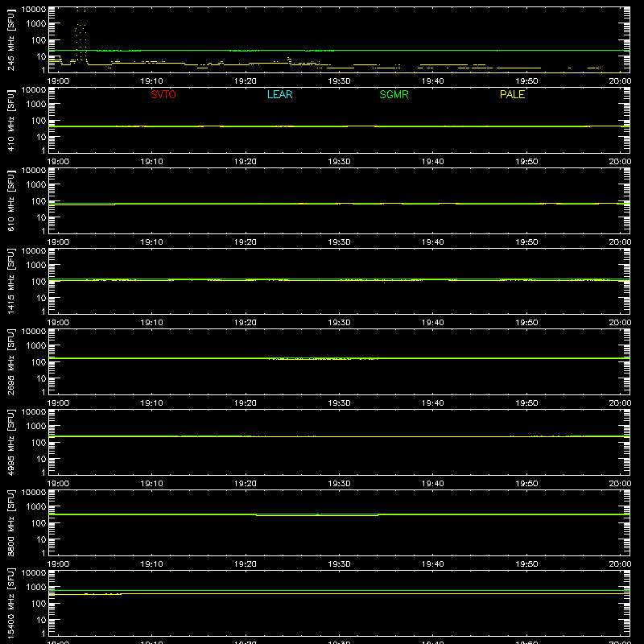Click 19:30 label below the 245 MHz plot
This screenshot has height=644, width=644.
point(339,81)
